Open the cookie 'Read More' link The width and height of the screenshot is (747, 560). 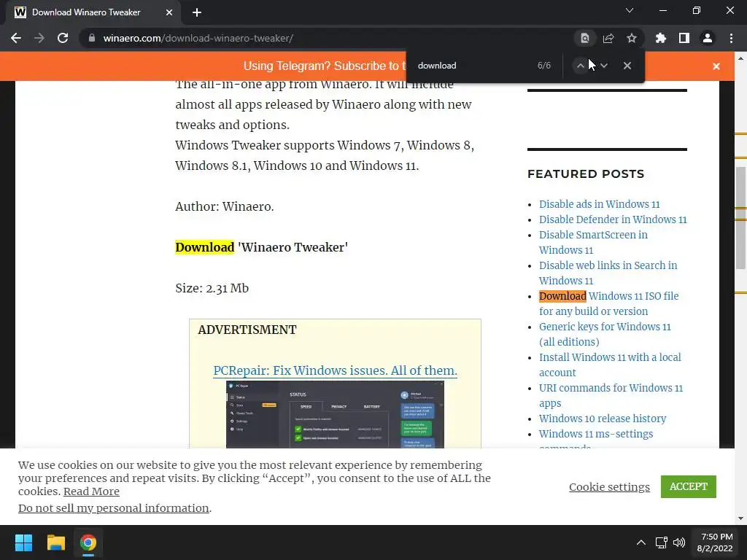[x=91, y=491]
